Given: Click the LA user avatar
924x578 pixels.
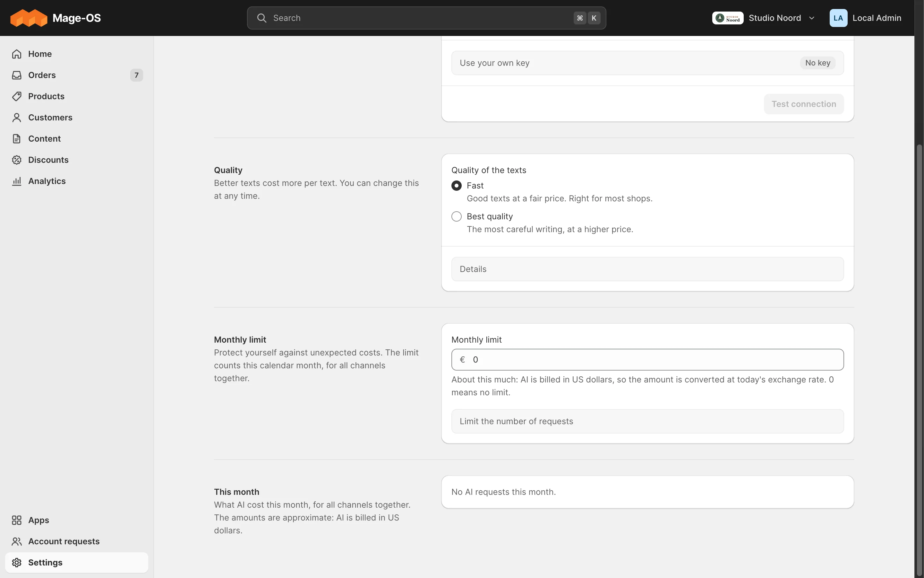Looking at the screenshot, I should [838, 18].
